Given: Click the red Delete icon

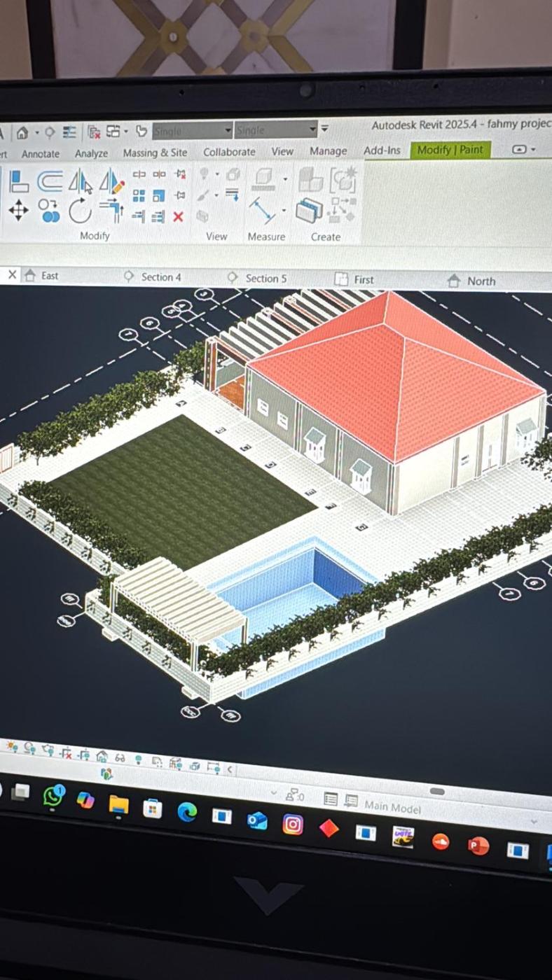Looking at the screenshot, I should click(178, 217).
